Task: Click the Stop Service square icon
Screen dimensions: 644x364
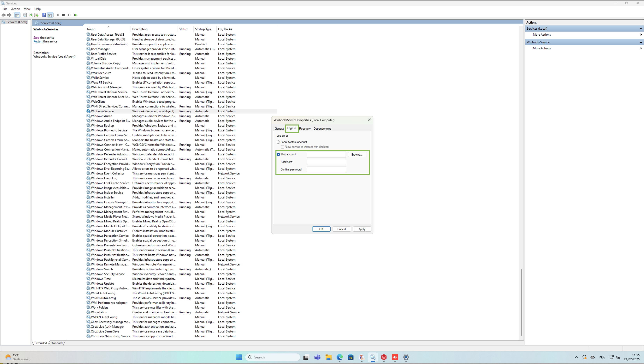Action: (x=64, y=15)
